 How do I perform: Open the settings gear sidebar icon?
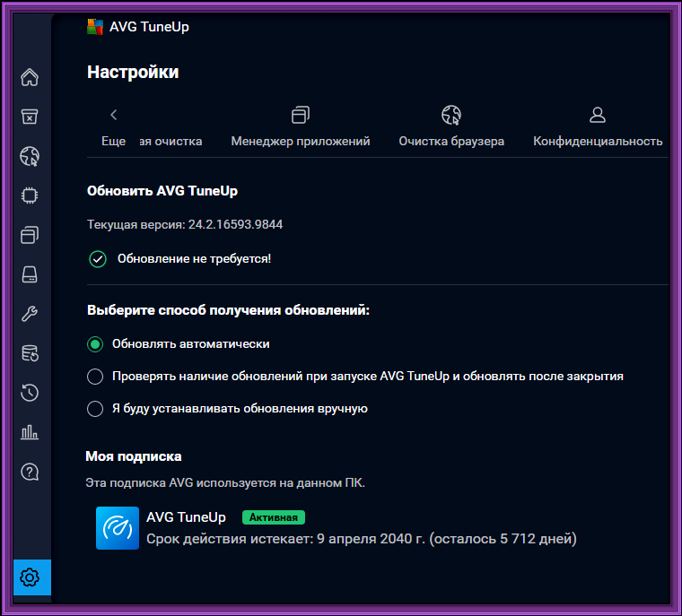[32, 577]
